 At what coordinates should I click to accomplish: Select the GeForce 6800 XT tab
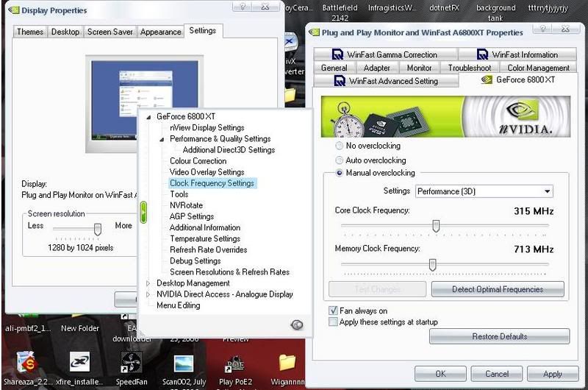[x=518, y=79]
